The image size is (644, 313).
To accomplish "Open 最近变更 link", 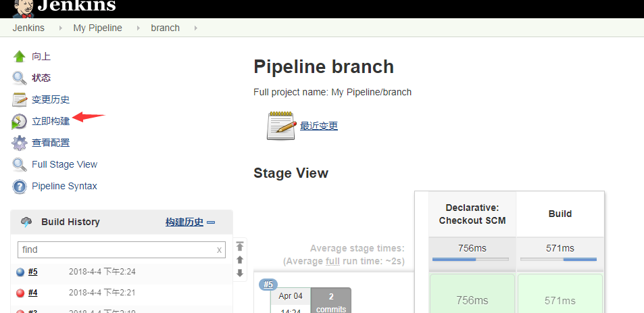I will tap(319, 126).
